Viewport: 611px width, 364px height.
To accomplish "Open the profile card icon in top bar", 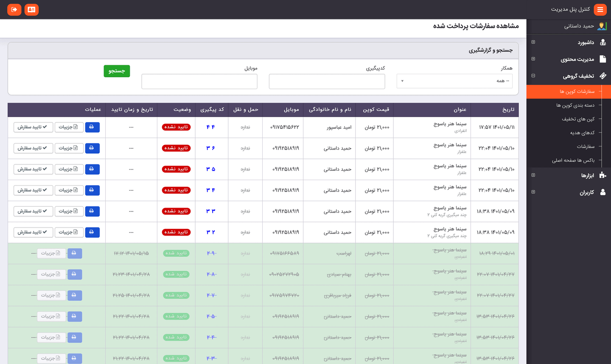I will pos(31,9).
